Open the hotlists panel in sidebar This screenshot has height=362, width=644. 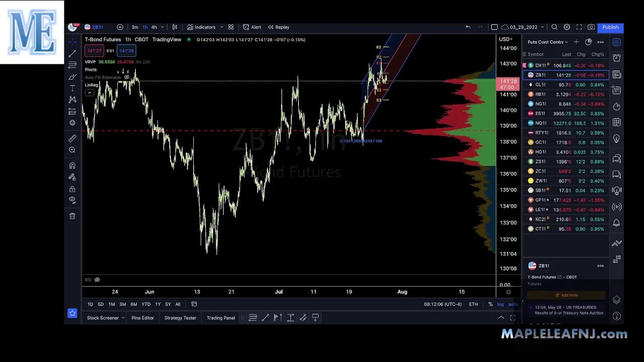tap(617, 107)
